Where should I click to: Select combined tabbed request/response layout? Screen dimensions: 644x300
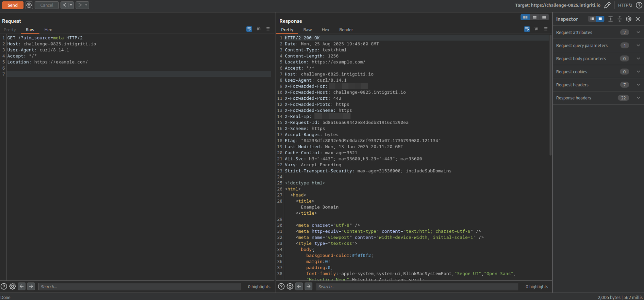544,17
